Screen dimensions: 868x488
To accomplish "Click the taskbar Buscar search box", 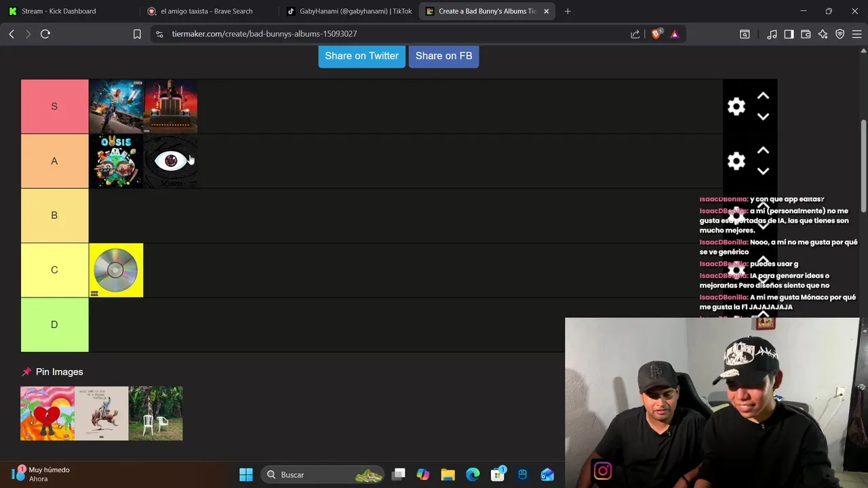I will tap(323, 474).
